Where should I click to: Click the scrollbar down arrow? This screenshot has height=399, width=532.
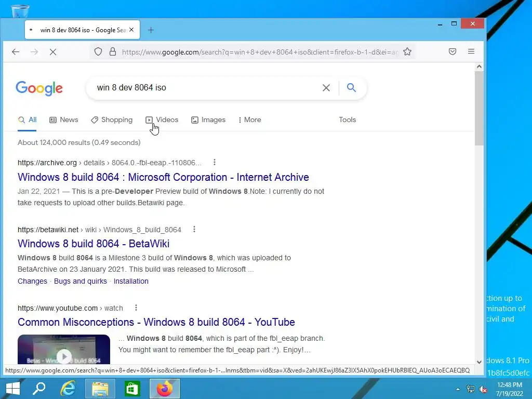[x=478, y=362]
